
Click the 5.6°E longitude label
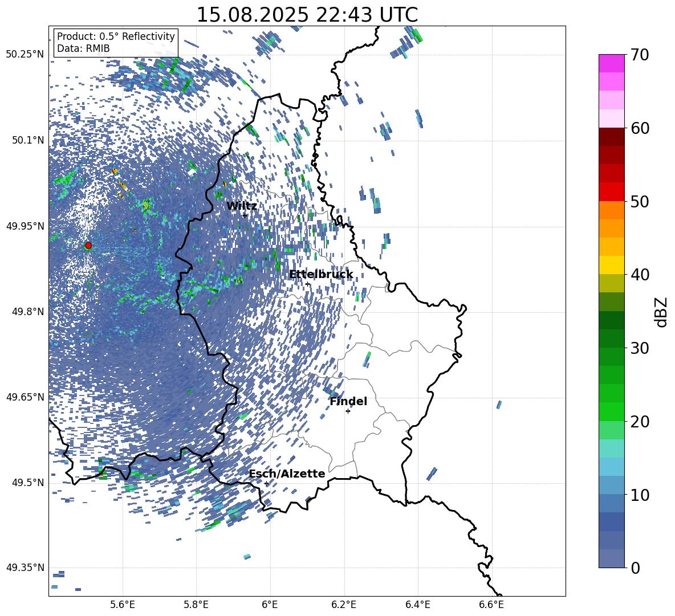pyautogui.click(x=123, y=605)
